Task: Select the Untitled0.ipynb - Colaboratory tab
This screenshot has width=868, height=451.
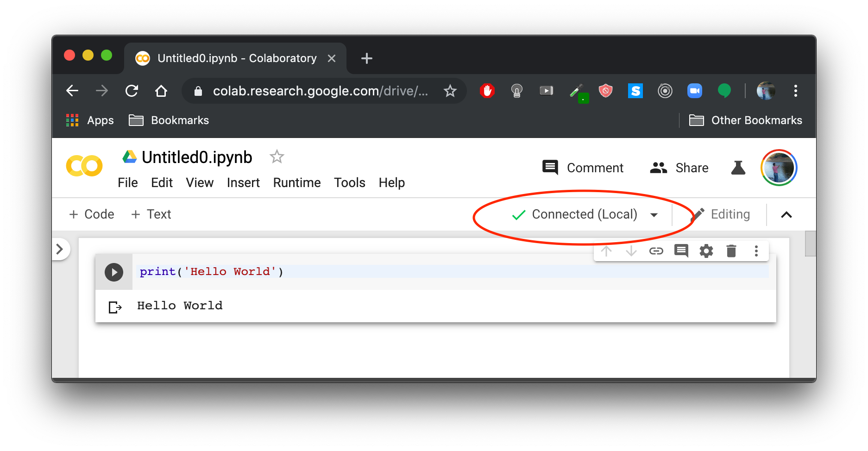Action: coord(235,58)
